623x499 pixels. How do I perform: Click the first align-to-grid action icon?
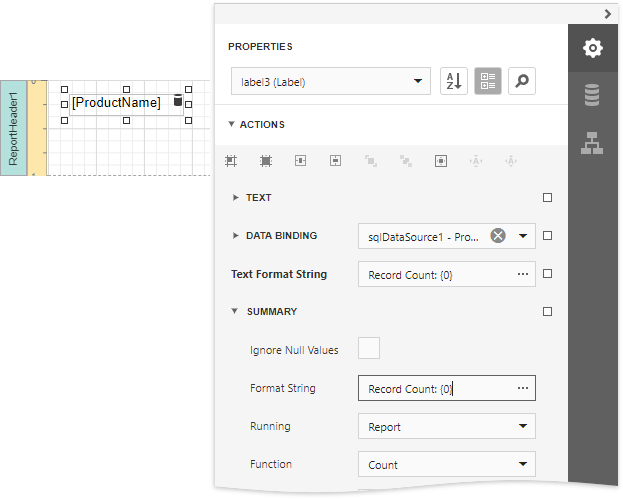coord(231,160)
